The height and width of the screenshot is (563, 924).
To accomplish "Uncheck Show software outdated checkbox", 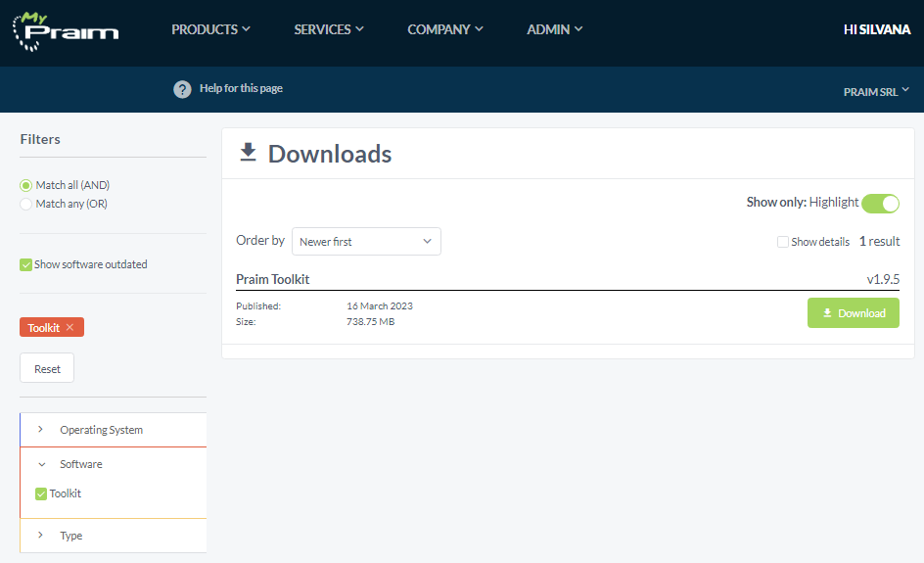I will (25, 264).
